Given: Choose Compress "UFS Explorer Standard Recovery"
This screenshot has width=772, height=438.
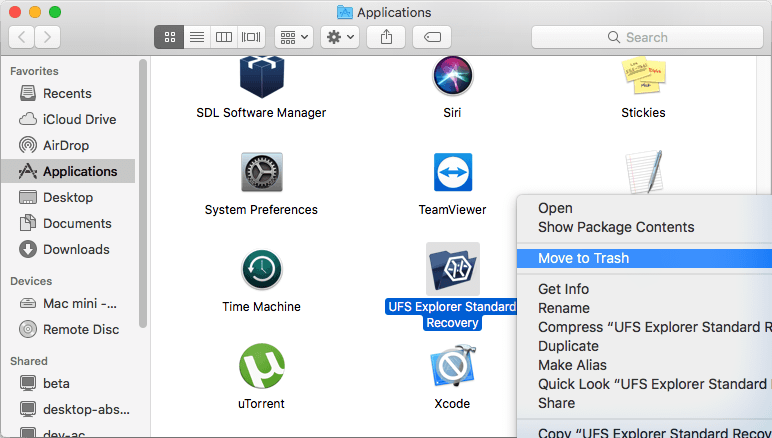Looking at the screenshot, I should 644,327.
